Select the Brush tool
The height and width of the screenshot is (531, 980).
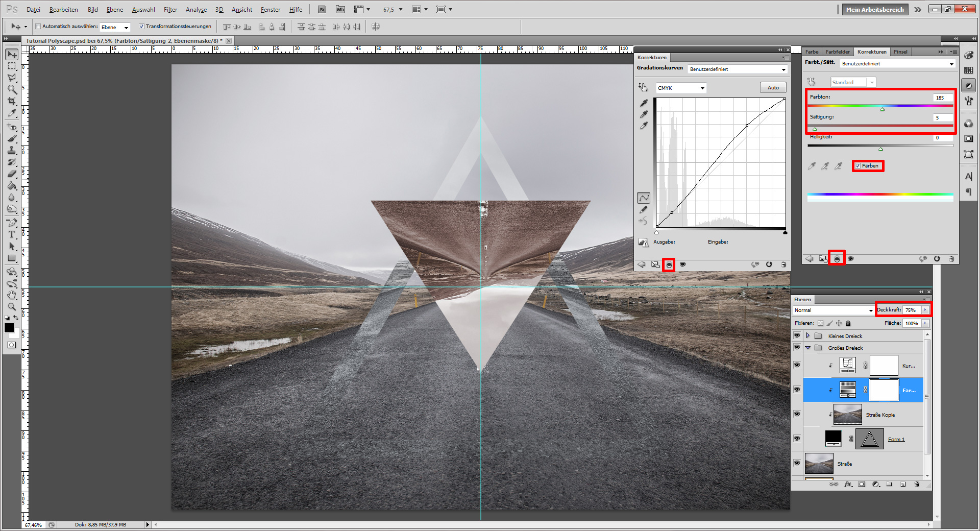(x=12, y=138)
